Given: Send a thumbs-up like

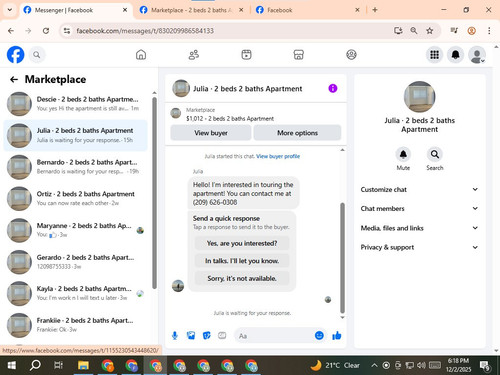Looking at the screenshot, I should point(337,335).
